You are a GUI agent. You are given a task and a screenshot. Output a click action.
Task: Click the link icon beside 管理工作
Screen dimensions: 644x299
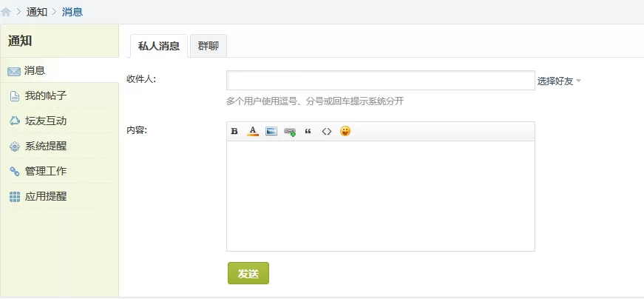[14, 172]
